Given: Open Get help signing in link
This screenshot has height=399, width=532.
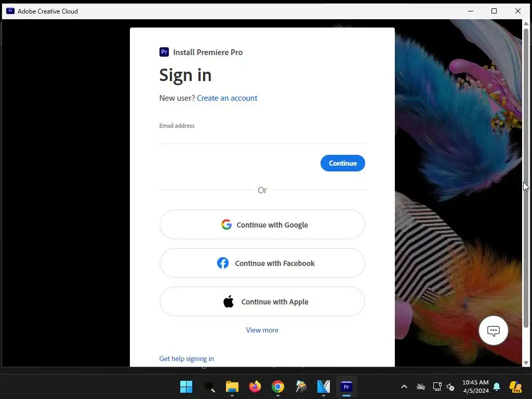Looking at the screenshot, I should coord(187,358).
